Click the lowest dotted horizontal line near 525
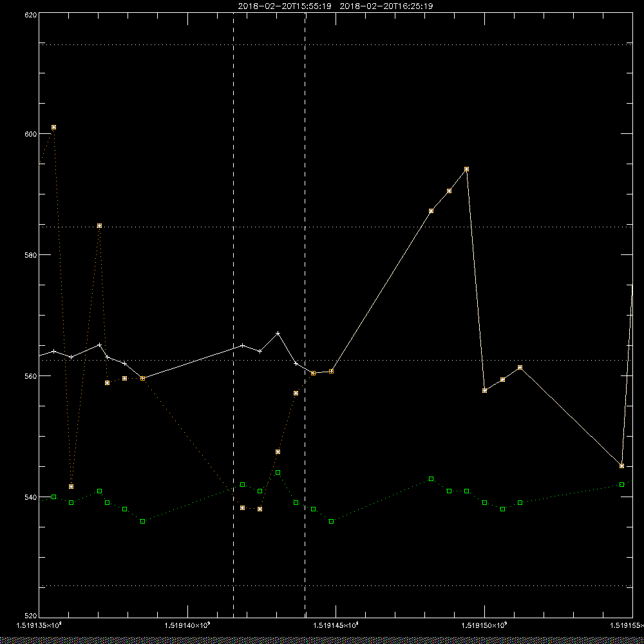 (336, 585)
